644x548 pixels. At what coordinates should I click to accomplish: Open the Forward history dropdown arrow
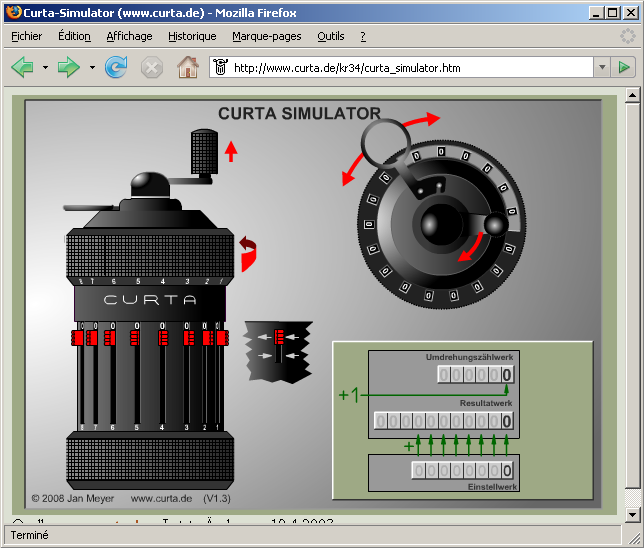point(92,67)
